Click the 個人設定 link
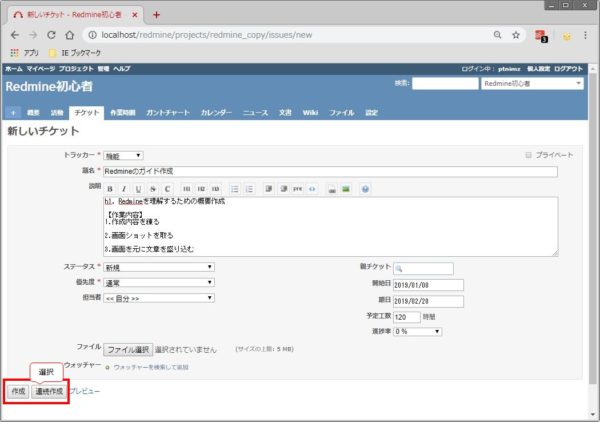Screen dimensions: 600x422 (x=538, y=69)
